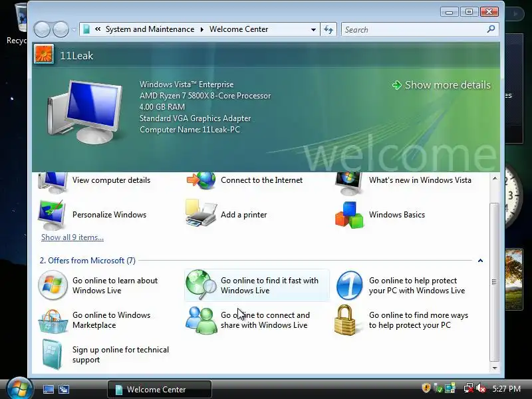Open the Windows Marketplace shopping basket icon

pos(53,321)
